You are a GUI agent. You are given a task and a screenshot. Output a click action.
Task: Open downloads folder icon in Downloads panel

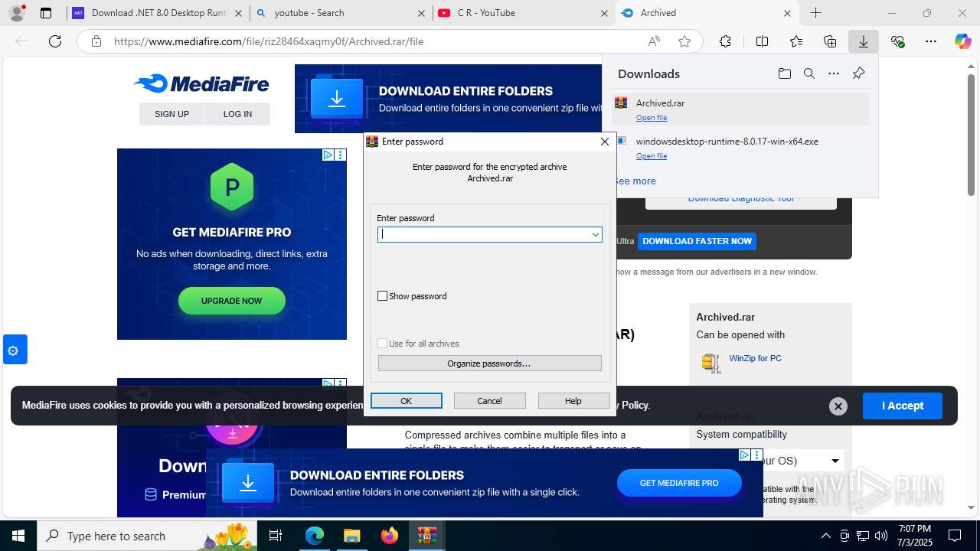(x=785, y=73)
